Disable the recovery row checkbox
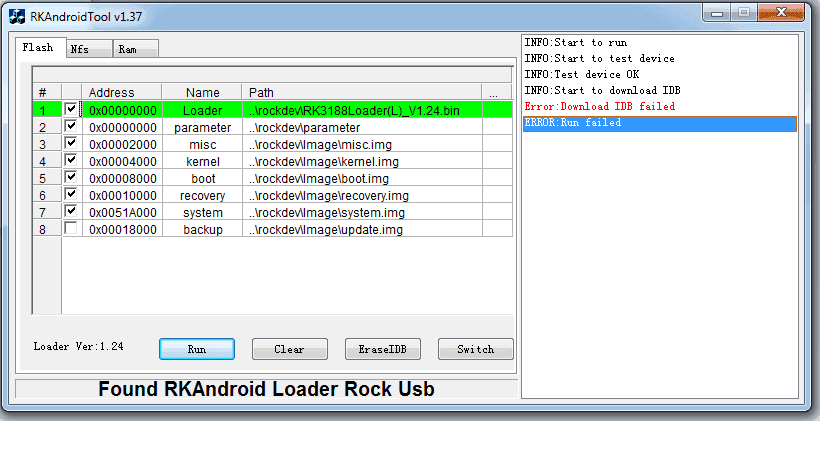The height and width of the screenshot is (462, 820). click(71, 194)
